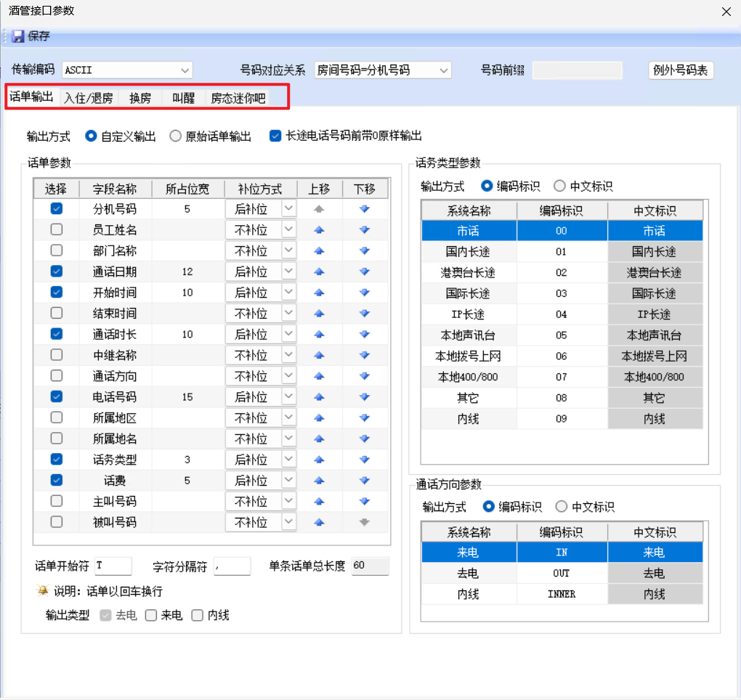Switch to the 入住/退房 tab
The width and height of the screenshot is (741, 700).
pos(89,98)
